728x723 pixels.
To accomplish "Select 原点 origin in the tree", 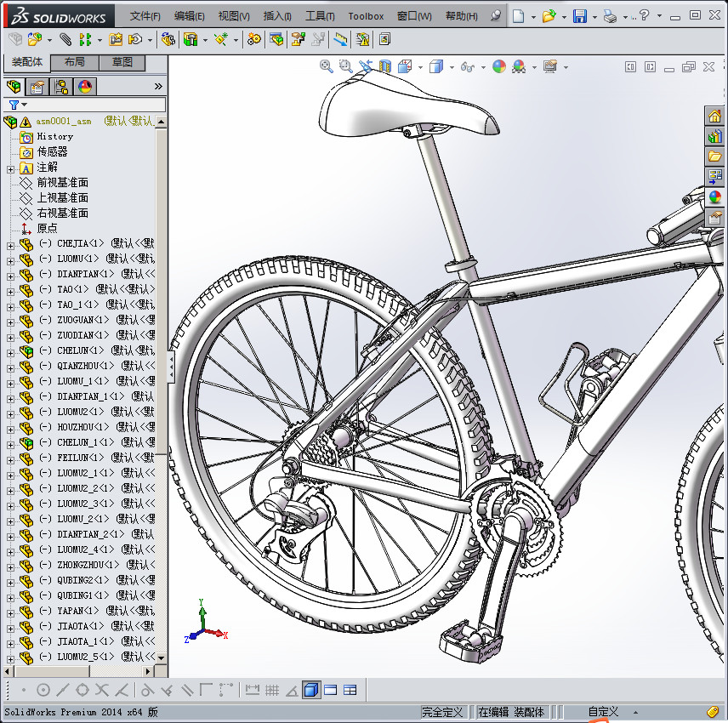I will tap(47, 229).
